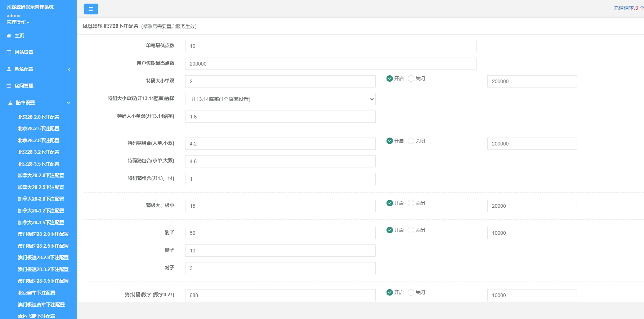Click the flask icon beside 赔率设置
The height and width of the screenshot is (319, 644).
[x=10, y=103]
